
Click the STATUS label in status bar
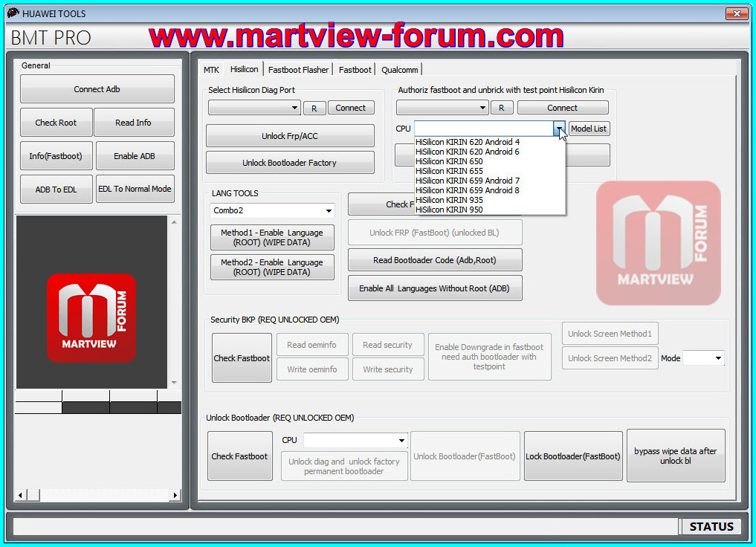pyautogui.click(x=711, y=526)
